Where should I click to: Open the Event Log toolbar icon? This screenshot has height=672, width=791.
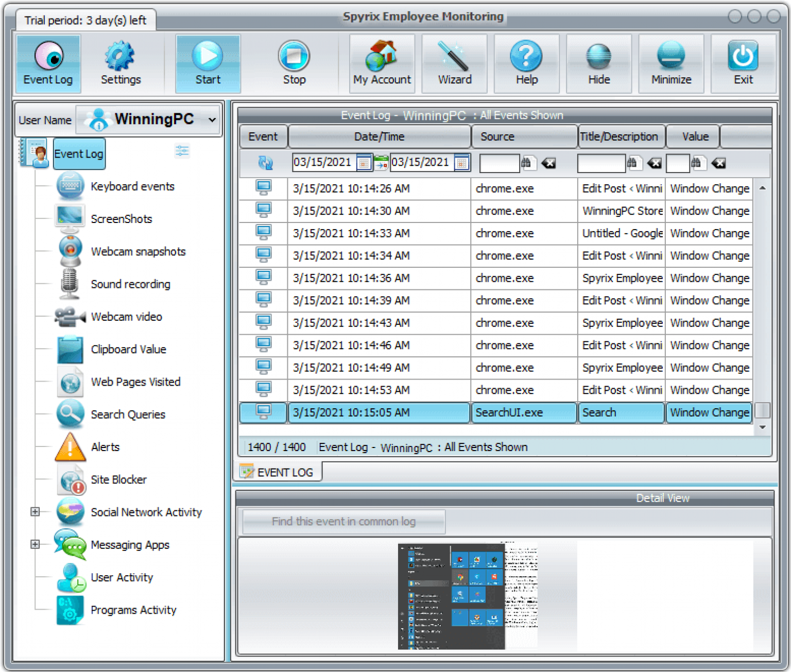(48, 62)
